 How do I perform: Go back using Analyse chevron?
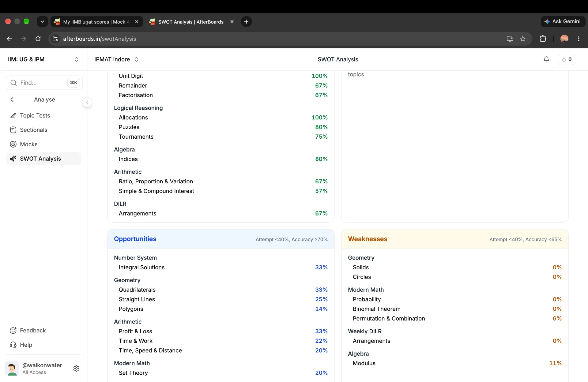12,99
